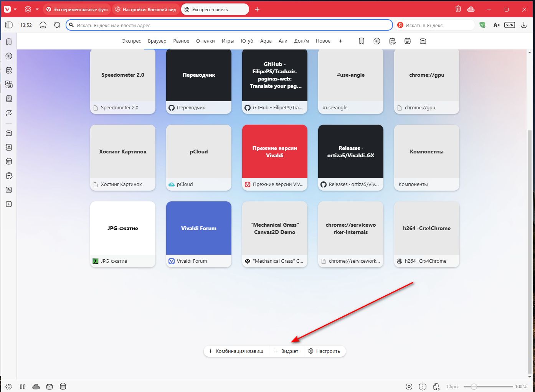Open the Прежние версии Vivaldi tile
Image resolution: width=535 pixels, height=392 pixels.
coord(275,158)
